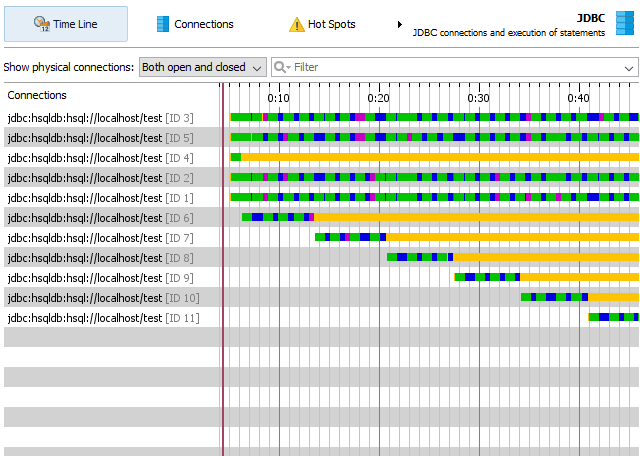The image size is (640, 456).
Task: Click the Hot Spots warning icon
Action: point(296,24)
